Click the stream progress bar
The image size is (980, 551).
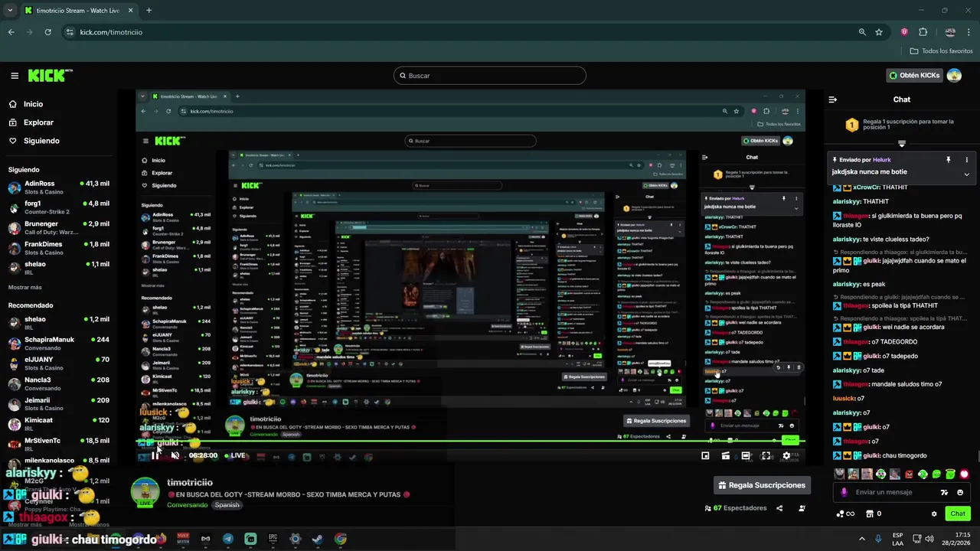coord(471,442)
